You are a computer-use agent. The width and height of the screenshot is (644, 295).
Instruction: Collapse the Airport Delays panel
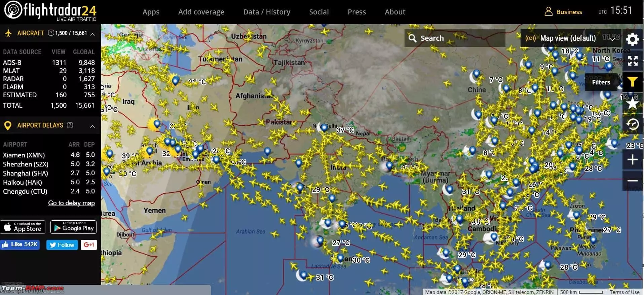coord(92,126)
